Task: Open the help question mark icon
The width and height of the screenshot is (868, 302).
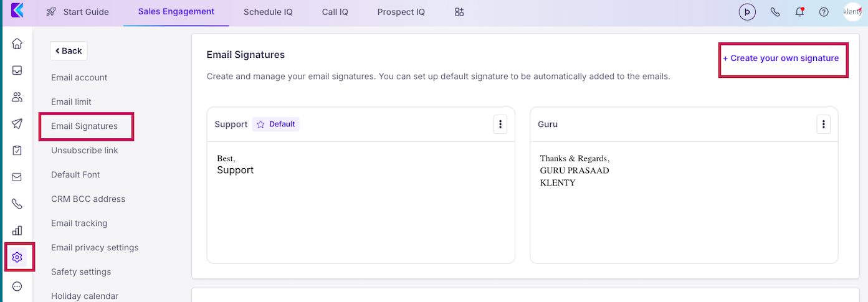Action: pos(824,12)
